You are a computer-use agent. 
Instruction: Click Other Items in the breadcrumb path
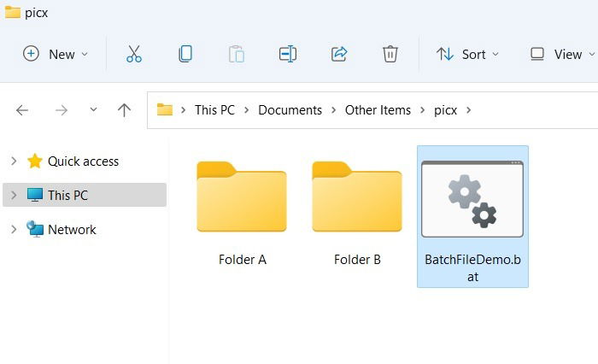(x=378, y=110)
